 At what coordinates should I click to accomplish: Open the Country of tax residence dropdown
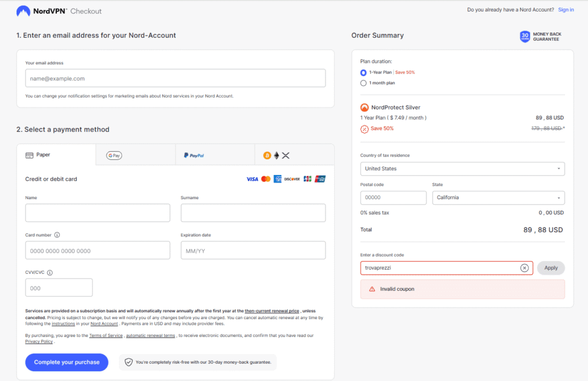[462, 169]
